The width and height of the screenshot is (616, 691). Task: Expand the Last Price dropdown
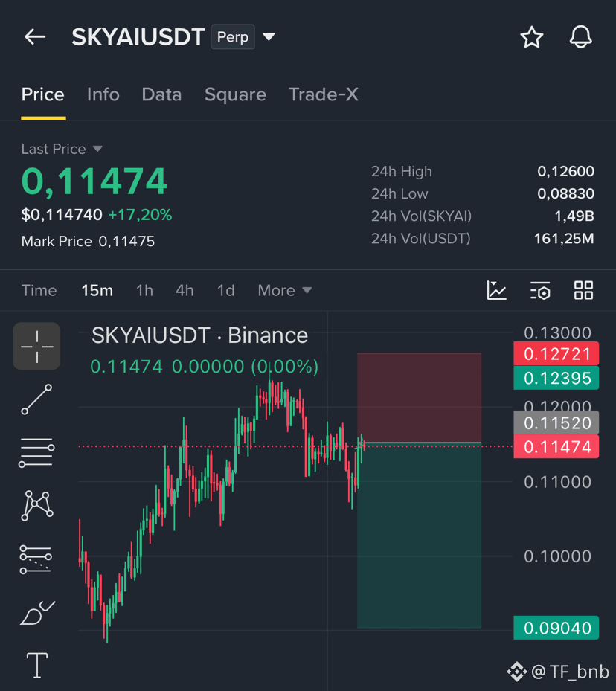coord(97,149)
